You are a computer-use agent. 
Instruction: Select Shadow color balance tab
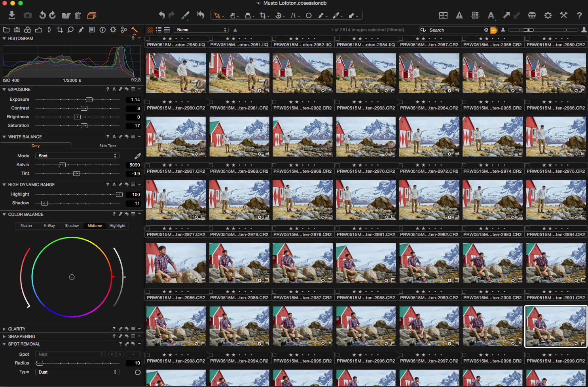coord(72,226)
